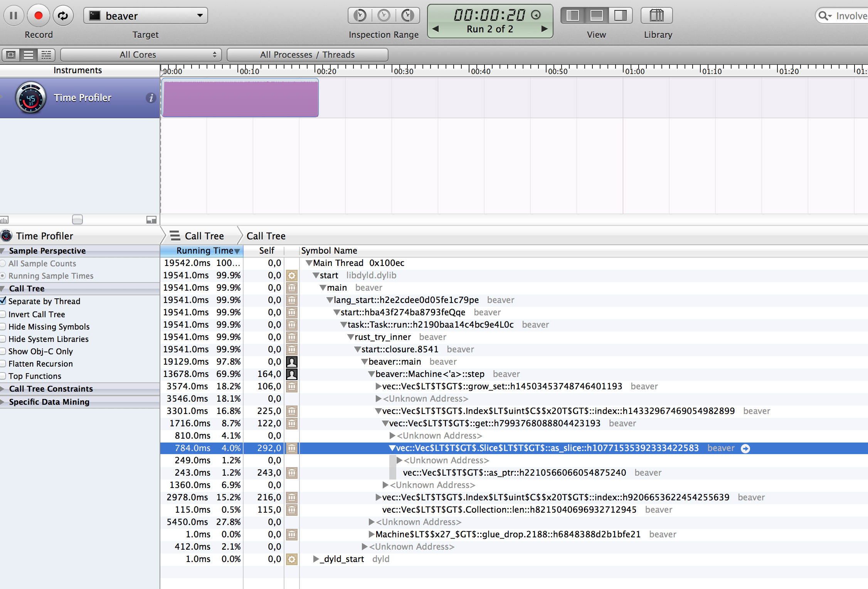This screenshot has width=868, height=589.
Task: Adjust the track scale slider handle
Action: (77, 219)
